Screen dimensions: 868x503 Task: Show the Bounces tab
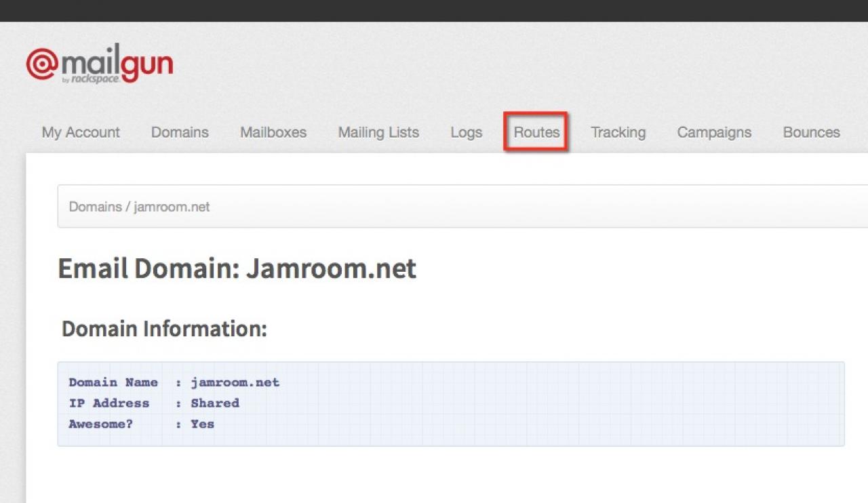pos(811,132)
